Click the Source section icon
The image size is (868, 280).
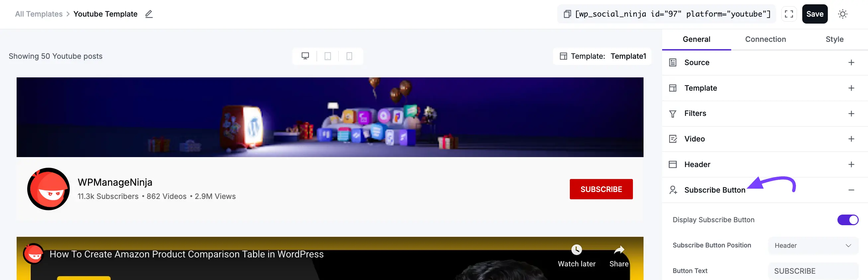point(672,62)
